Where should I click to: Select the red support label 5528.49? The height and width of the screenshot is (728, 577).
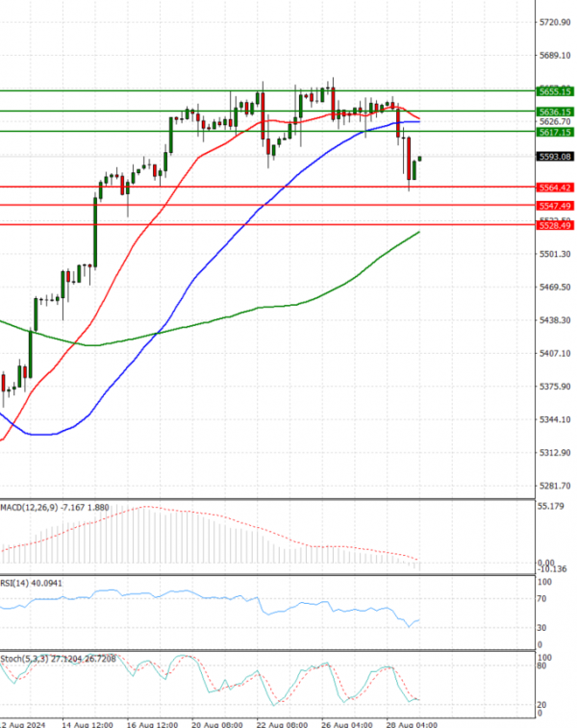coord(555,226)
